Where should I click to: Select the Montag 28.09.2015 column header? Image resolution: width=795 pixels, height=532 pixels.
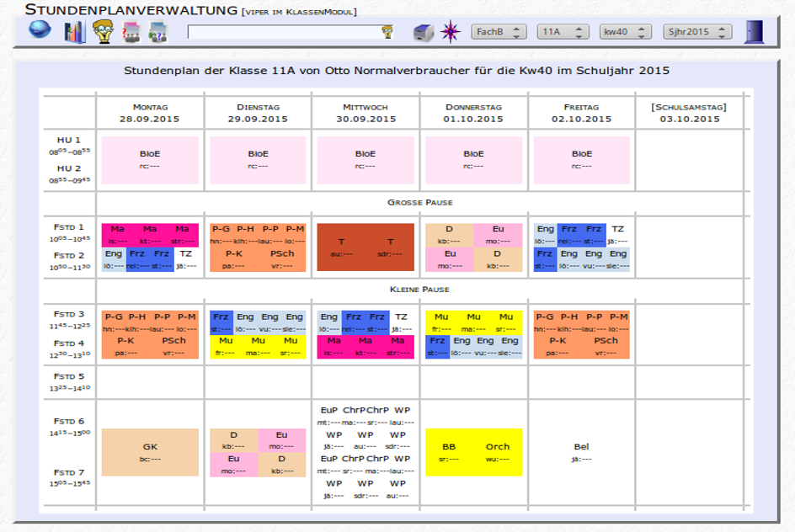(x=150, y=113)
